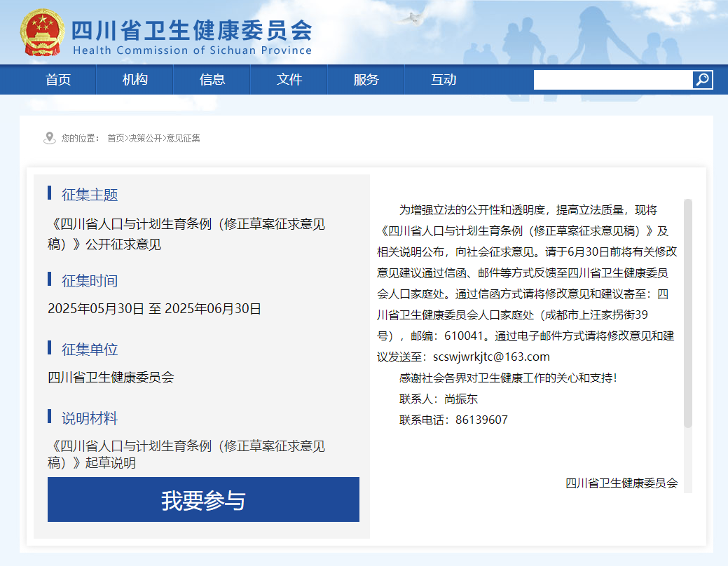
Task: Open the 首页 navigation menu
Action: pos(58,79)
